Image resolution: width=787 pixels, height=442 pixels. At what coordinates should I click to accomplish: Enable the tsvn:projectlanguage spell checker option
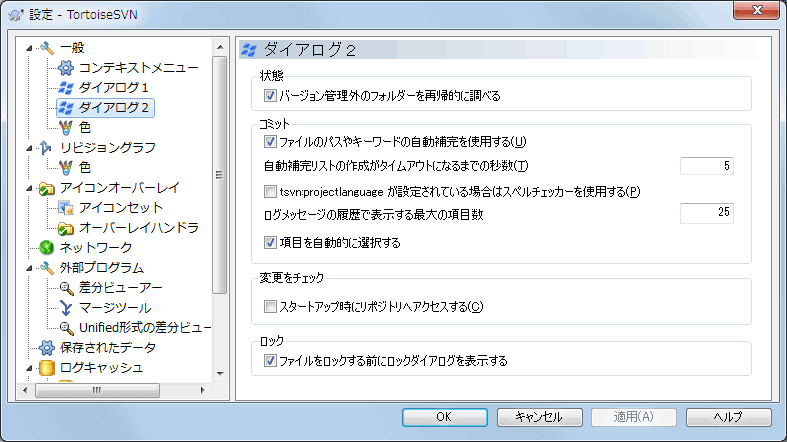(270, 191)
